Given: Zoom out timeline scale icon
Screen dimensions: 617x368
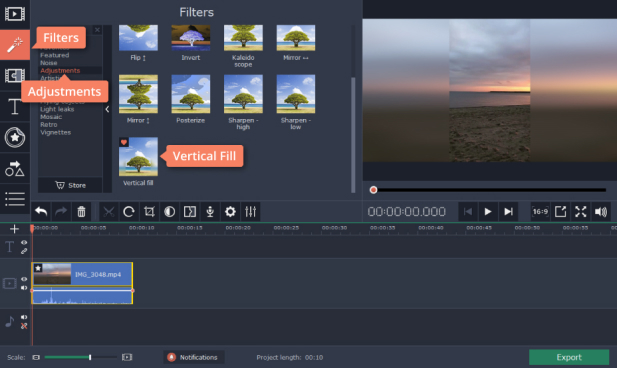Looking at the screenshot, I should tap(36, 357).
